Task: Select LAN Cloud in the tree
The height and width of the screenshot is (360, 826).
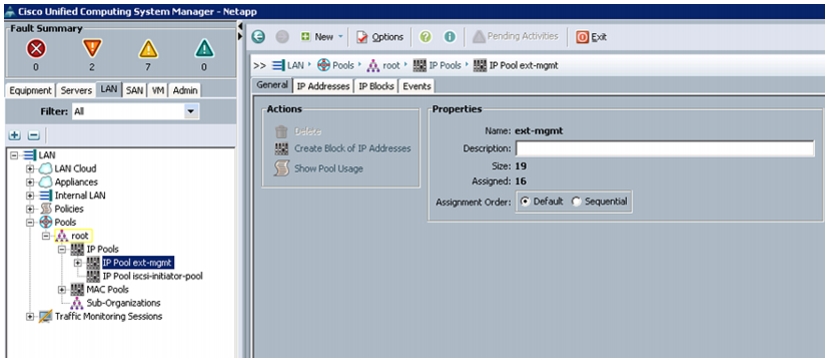Action: click(75, 169)
